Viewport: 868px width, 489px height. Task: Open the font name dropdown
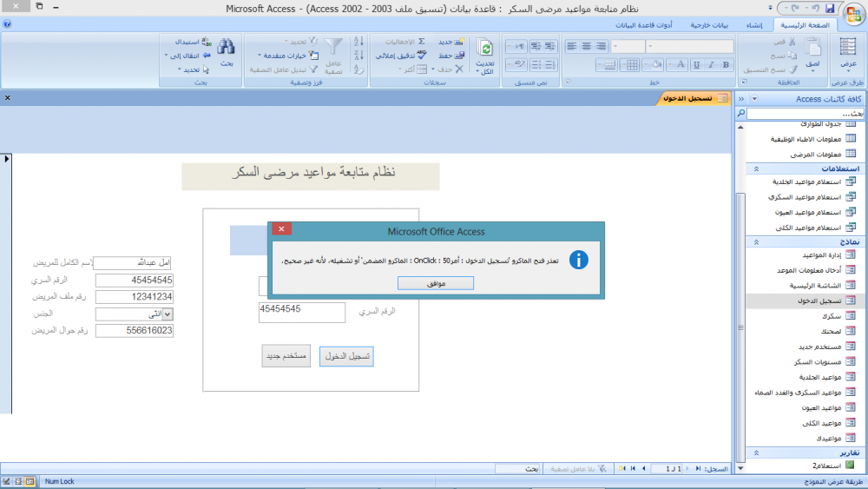[651, 47]
